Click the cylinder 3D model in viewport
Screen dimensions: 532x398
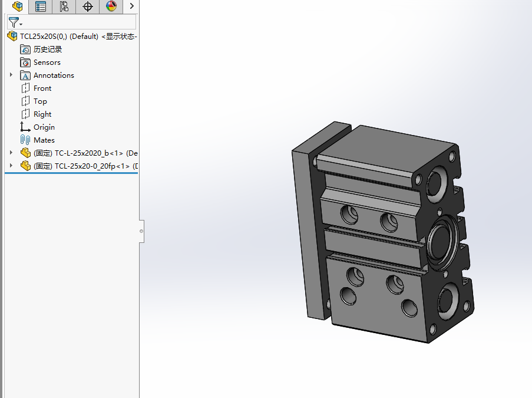(383, 232)
